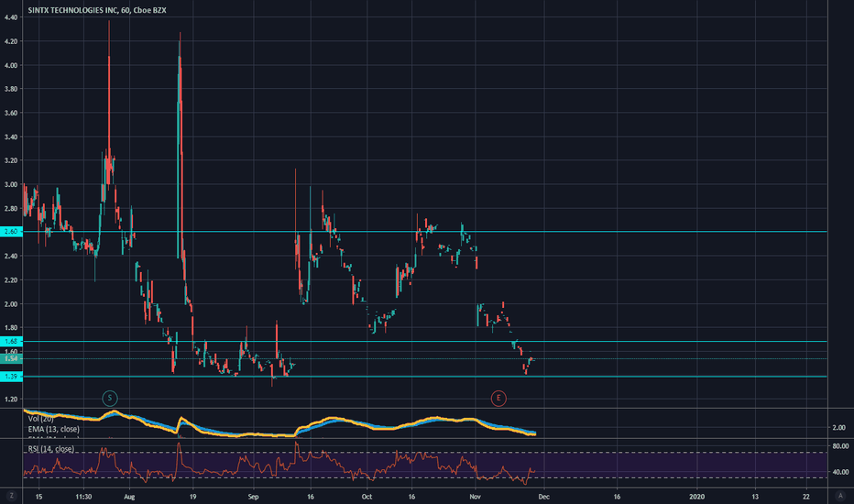The image size is (854, 504).
Task: Click the 3.00 price axis value
Action: pos(11,185)
